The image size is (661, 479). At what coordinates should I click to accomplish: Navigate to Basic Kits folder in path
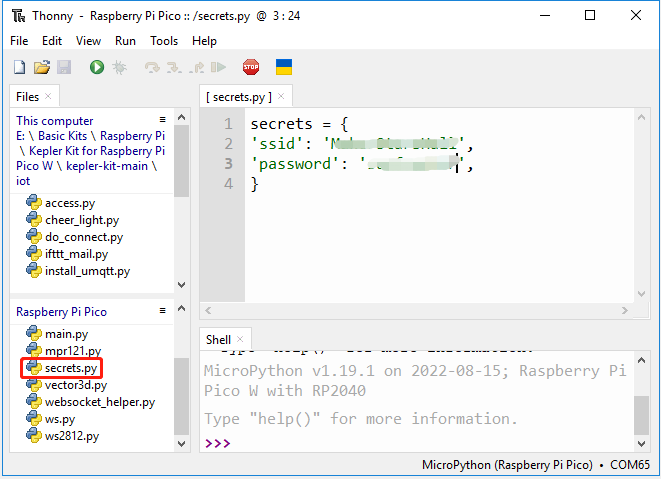click(62, 136)
